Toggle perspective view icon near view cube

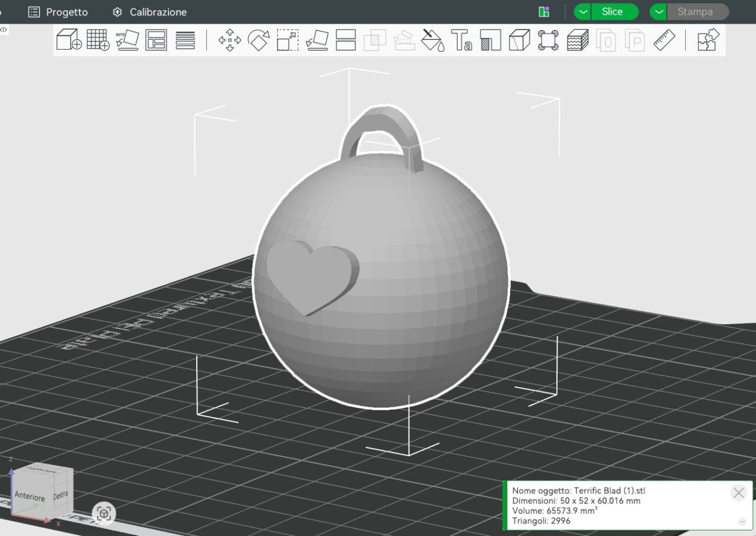[x=104, y=514]
